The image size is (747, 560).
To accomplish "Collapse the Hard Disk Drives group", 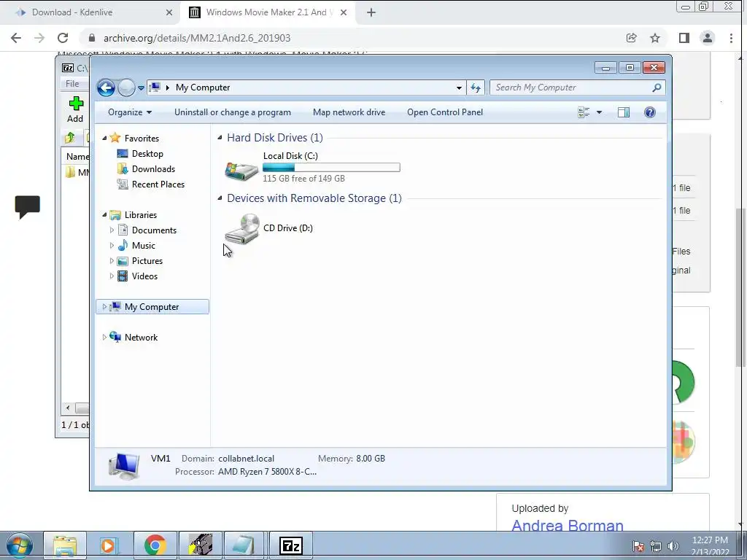I will point(220,138).
